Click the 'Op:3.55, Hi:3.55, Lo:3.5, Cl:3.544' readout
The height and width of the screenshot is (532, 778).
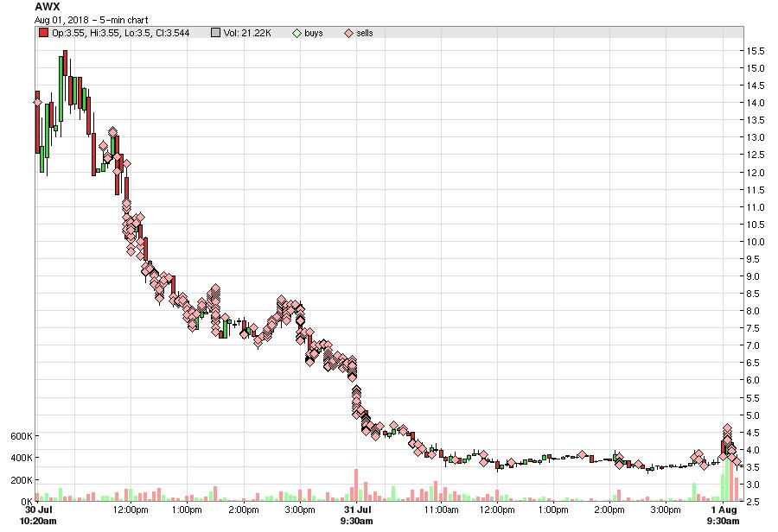pyautogui.click(x=120, y=33)
